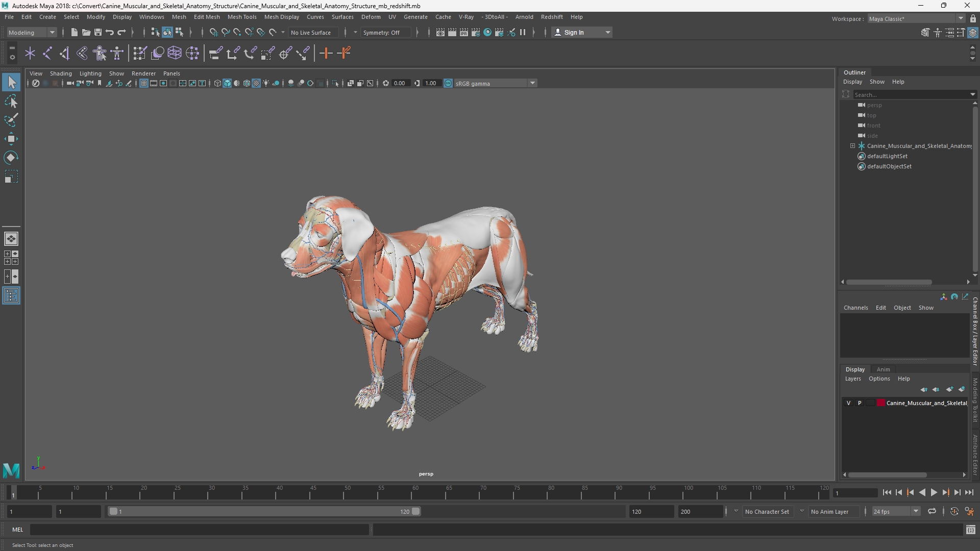Open the Deform menu
Screen dimensions: 980x551
coord(371,17)
